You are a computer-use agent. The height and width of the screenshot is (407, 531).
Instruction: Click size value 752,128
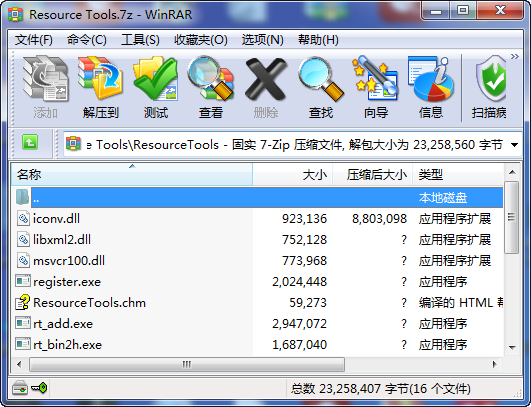[304, 240]
